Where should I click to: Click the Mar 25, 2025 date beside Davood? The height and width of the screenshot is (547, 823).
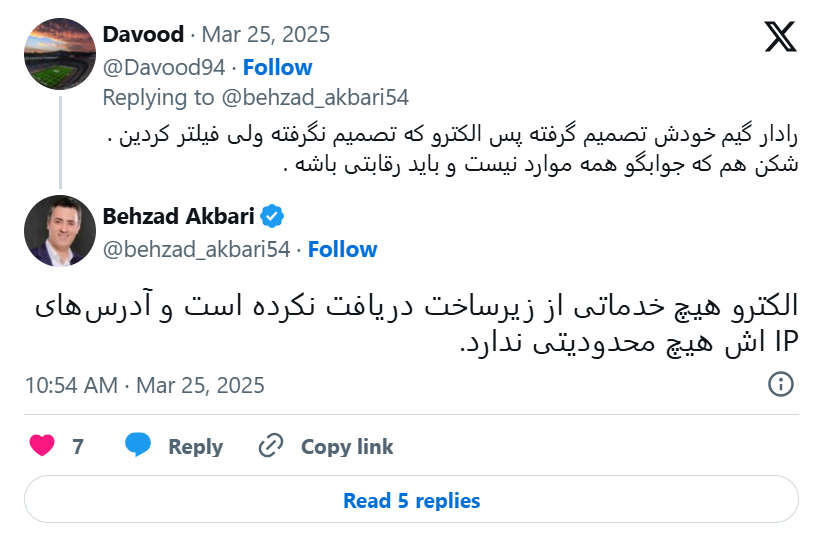(266, 35)
